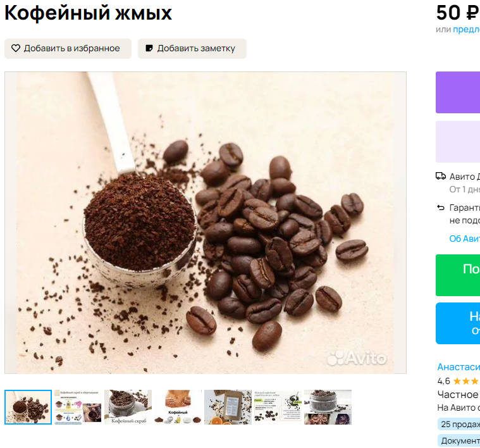Open the Добавить заметку note button
Screen dimensions: 480x448
[192, 48]
